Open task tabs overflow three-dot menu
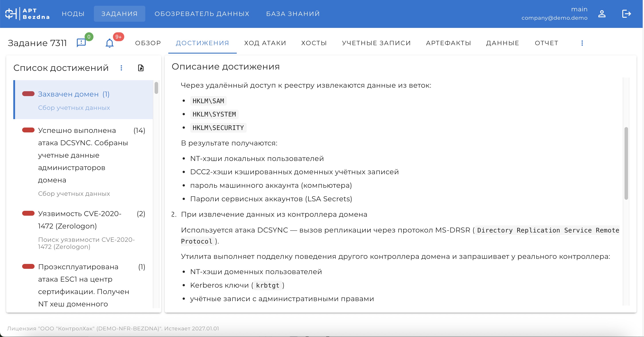644x337 pixels. click(x=582, y=43)
